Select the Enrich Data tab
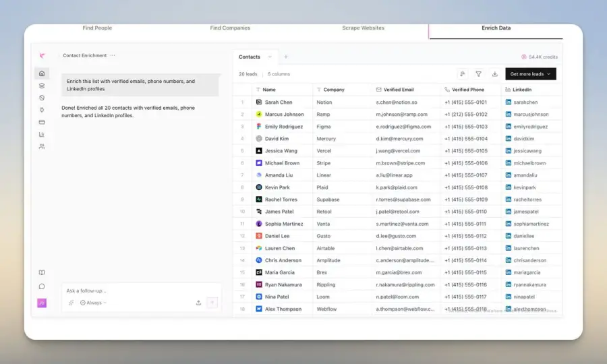Screen dimensions: 607x364 [496, 28]
